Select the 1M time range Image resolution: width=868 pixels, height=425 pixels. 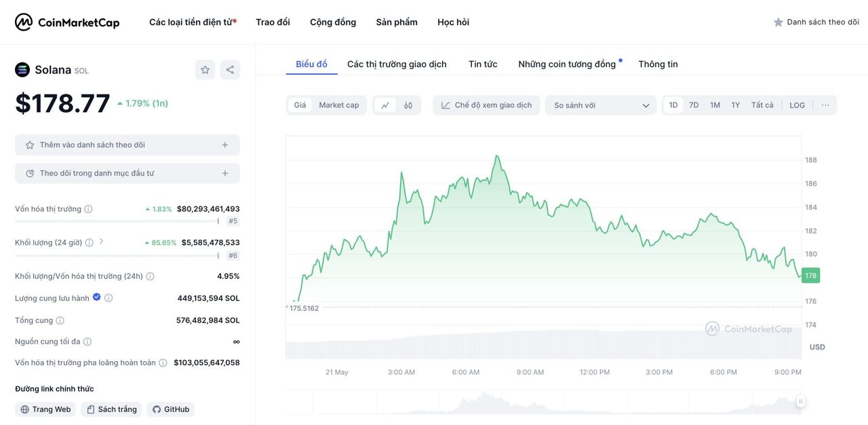click(715, 105)
